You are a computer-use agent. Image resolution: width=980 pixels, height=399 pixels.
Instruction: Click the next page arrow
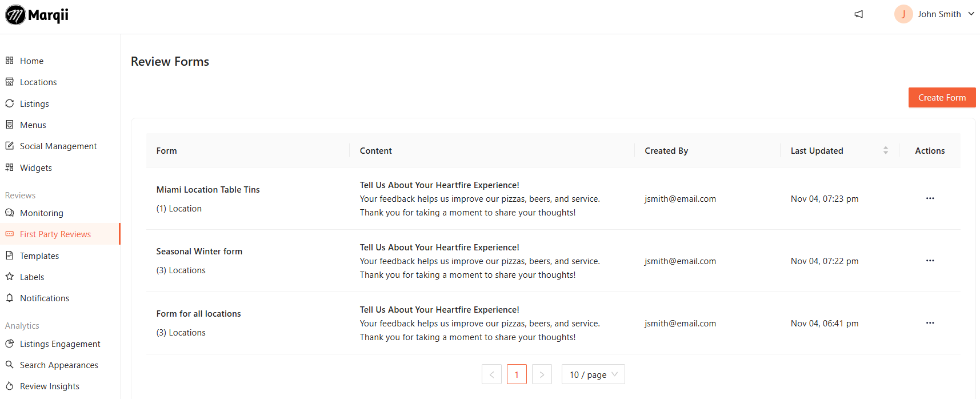(542, 374)
